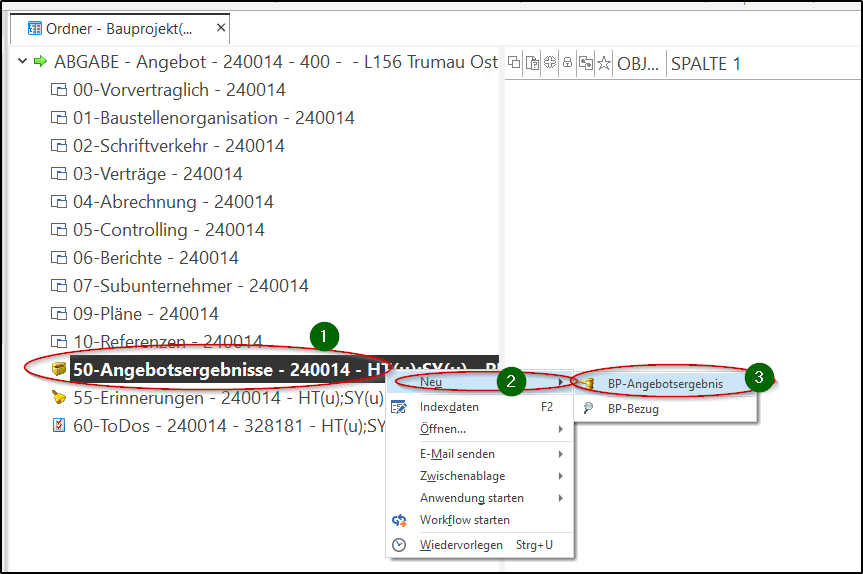Screen dimensions: 863x574
Task: Click the clock icon beside Wiedervorlegen
Action: point(399,545)
